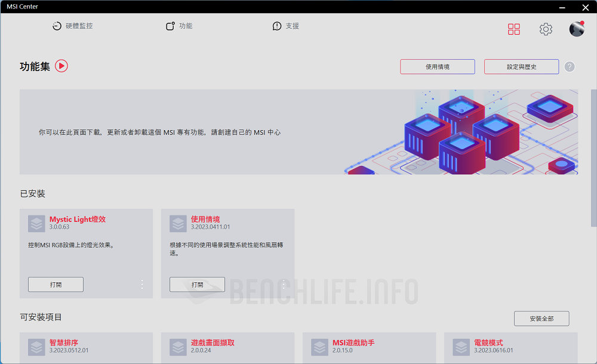Open the grid view feature sets icon

tap(513, 29)
